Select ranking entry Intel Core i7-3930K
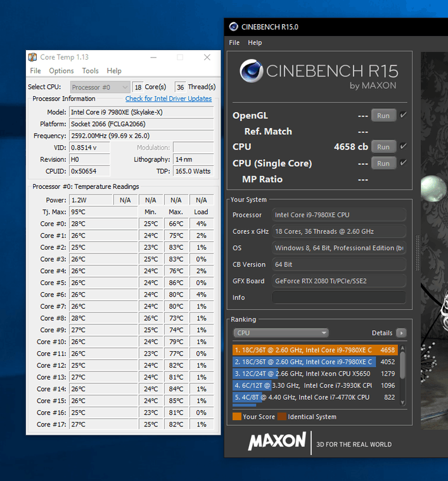Screen dimensions: 448x481 pos(315,385)
